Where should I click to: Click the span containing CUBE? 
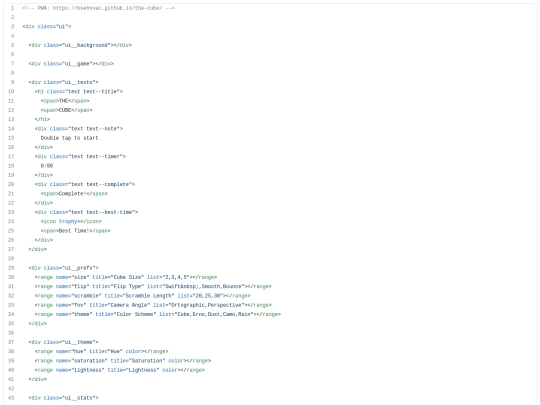(66, 110)
